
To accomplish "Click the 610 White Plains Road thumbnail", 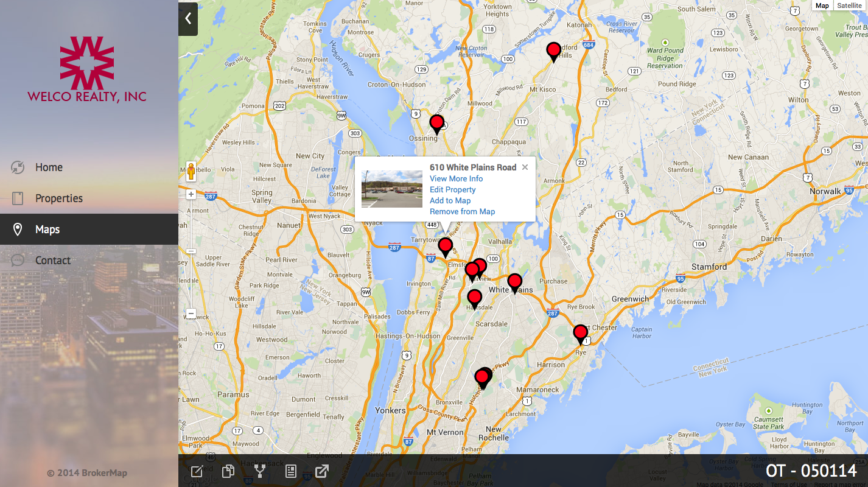I will (x=392, y=189).
